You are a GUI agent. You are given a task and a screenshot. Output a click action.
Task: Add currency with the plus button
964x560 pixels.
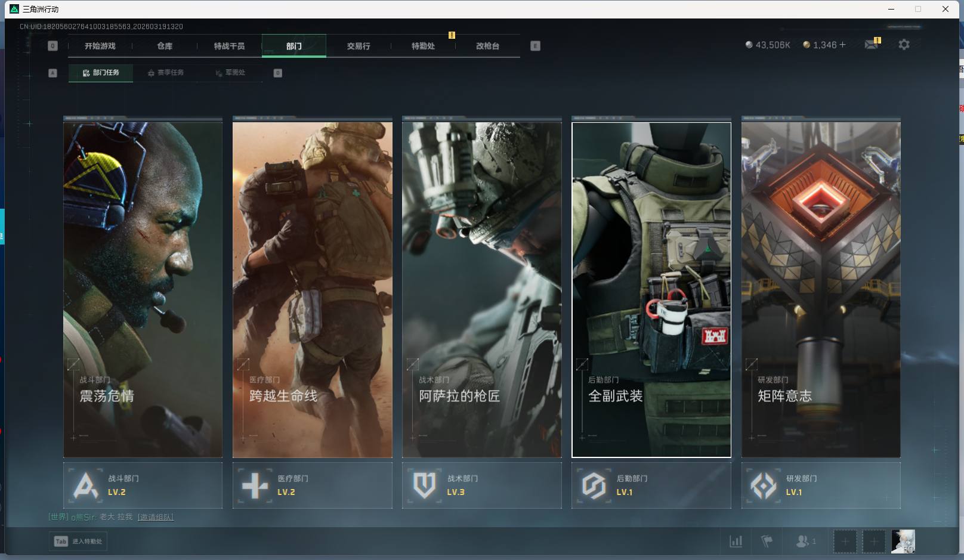click(x=842, y=45)
